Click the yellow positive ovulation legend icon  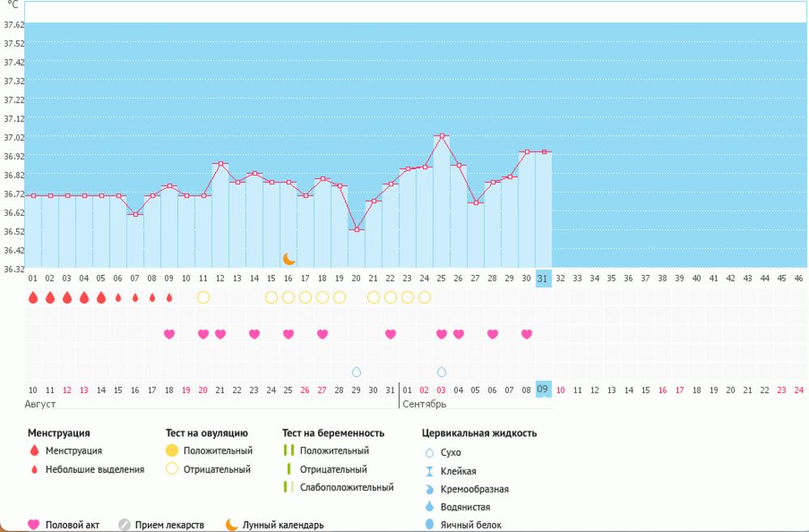coord(172,450)
